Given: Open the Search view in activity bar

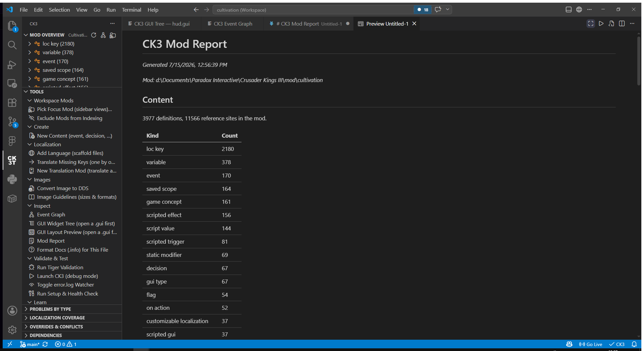Looking at the screenshot, I should [12, 45].
